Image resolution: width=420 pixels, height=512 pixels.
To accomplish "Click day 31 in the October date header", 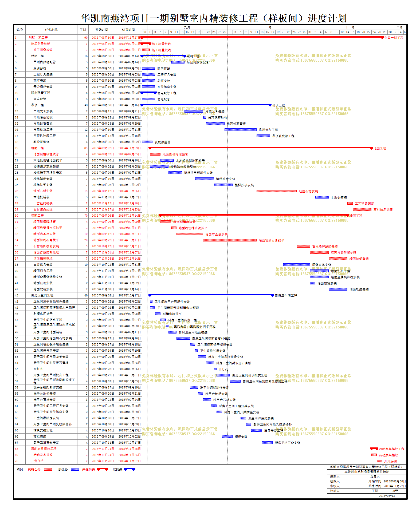I will [x=310, y=32].
